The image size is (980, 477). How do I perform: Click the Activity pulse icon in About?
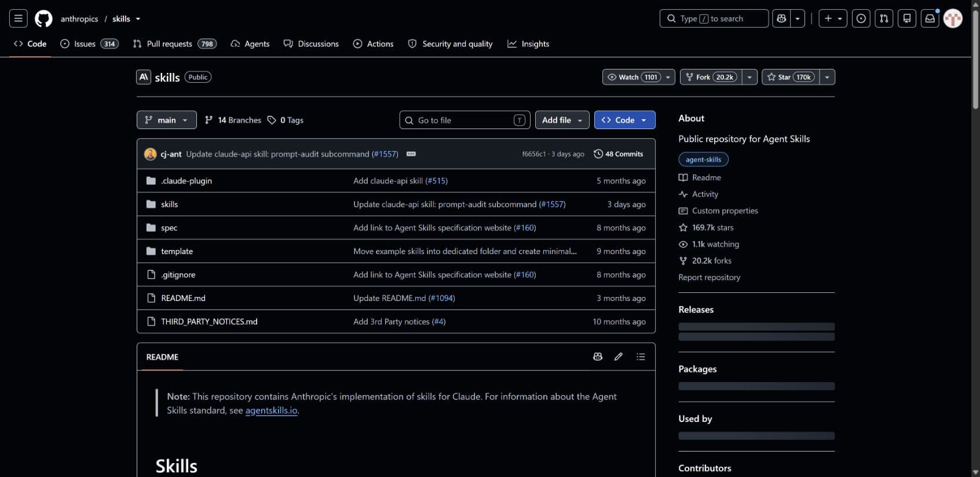pyautogui.click(x=683, y=195)
